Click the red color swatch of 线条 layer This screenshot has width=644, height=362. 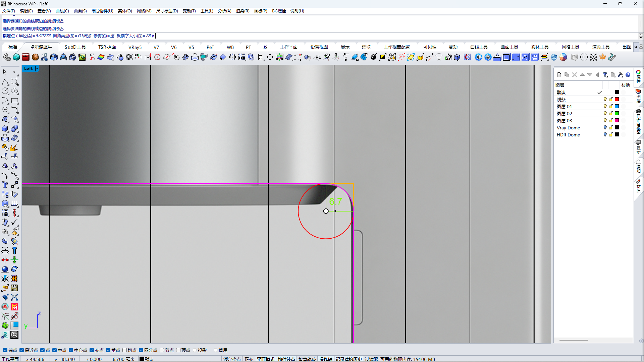coord(617,100)
